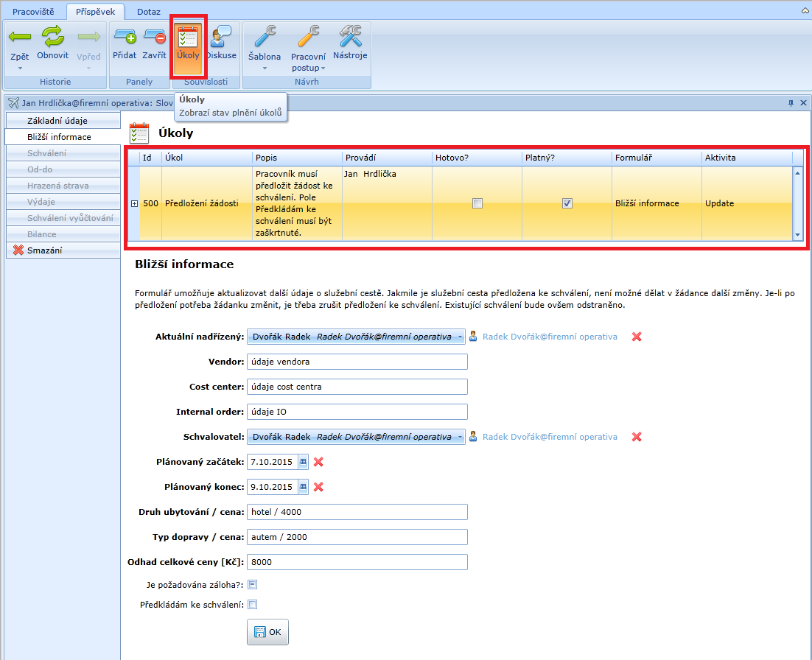Check the Předkládám ke schválení checkbox
This screenshot has width=812, height=660.
coord(252,605)
